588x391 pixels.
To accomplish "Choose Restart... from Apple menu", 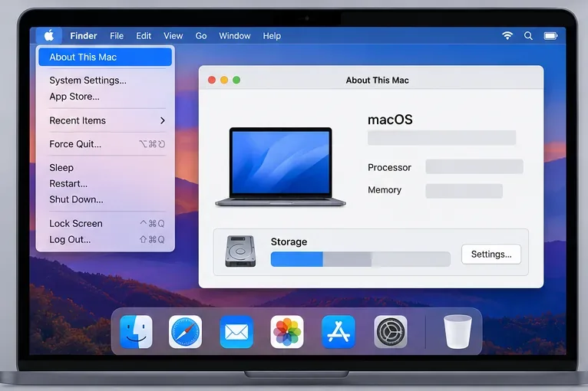I will (105, 183).
